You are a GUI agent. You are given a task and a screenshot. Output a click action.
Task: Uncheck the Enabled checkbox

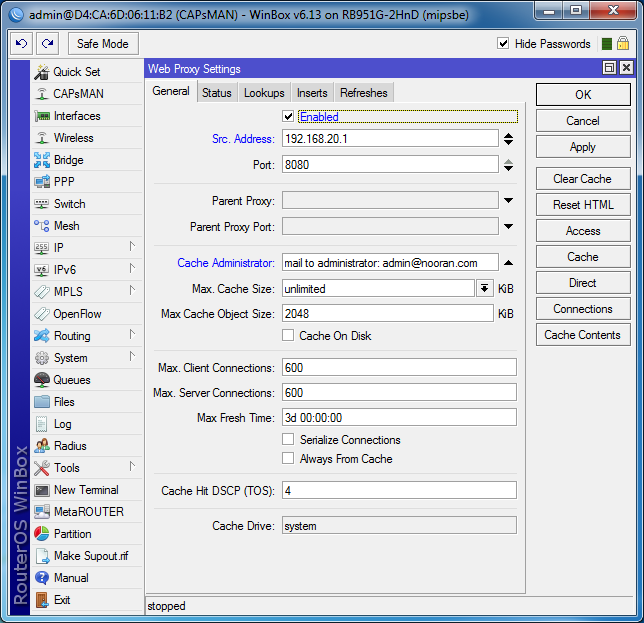(288, 117)
